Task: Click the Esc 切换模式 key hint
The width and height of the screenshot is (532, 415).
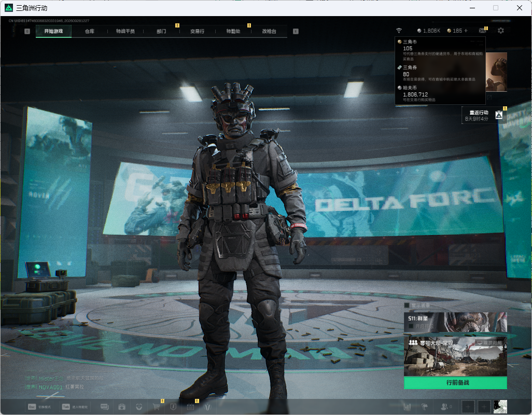Action: 39,407
